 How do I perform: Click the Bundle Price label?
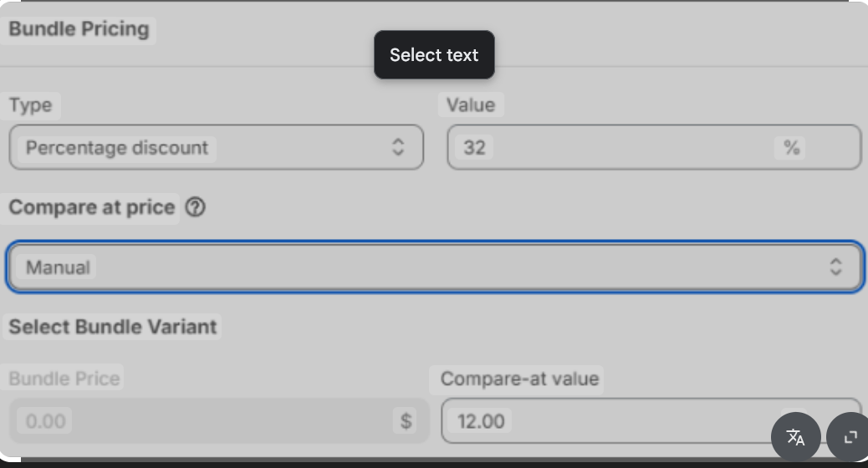(x=64, y=379)
